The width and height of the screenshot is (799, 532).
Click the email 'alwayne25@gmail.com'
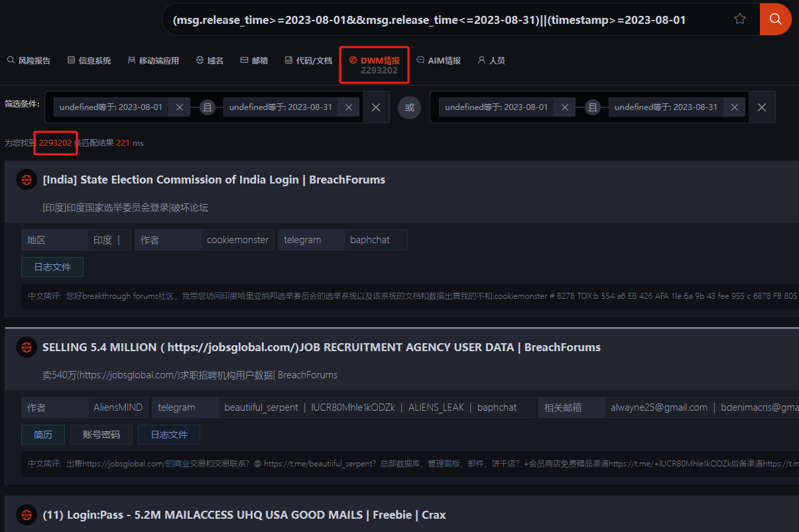coord(659,407)
